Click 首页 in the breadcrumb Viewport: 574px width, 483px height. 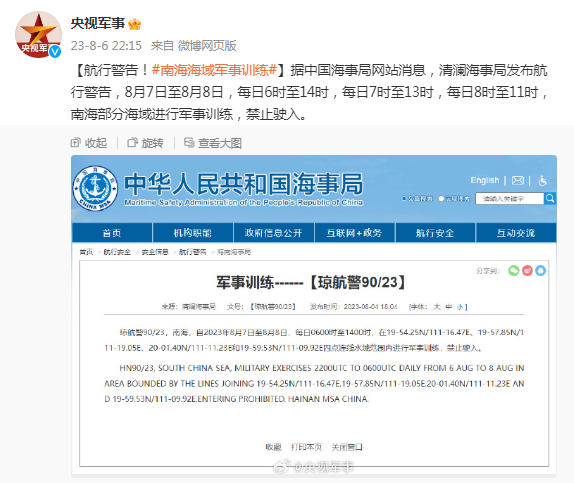tap(86, 252)
